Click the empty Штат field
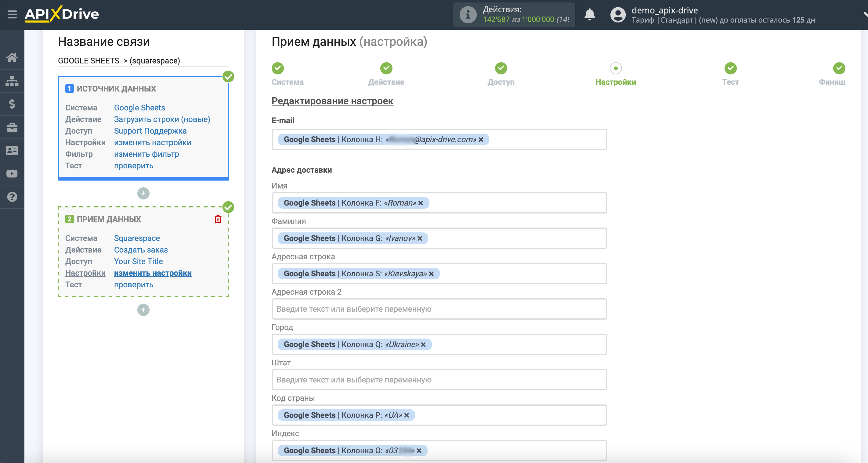 click(x=439, y=380)
